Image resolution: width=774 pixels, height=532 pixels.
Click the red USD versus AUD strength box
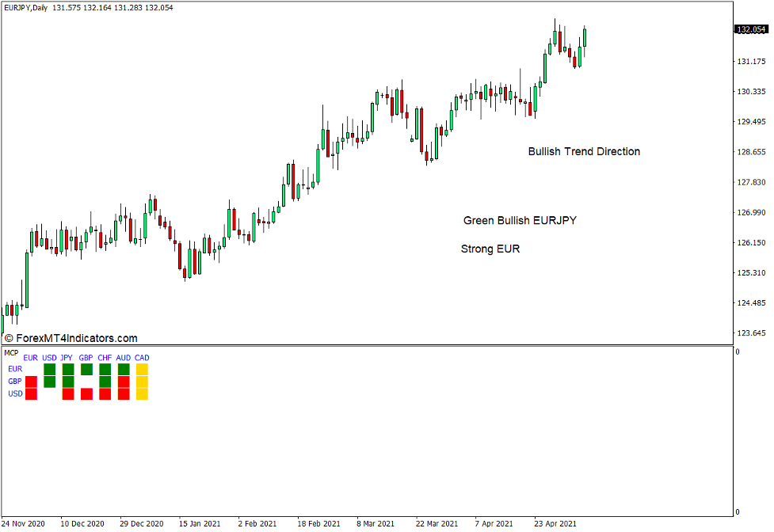123,393
